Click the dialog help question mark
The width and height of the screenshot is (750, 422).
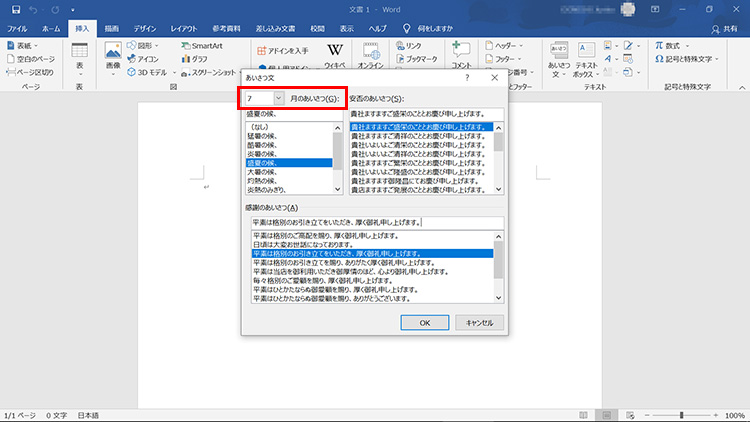(467, 77)
